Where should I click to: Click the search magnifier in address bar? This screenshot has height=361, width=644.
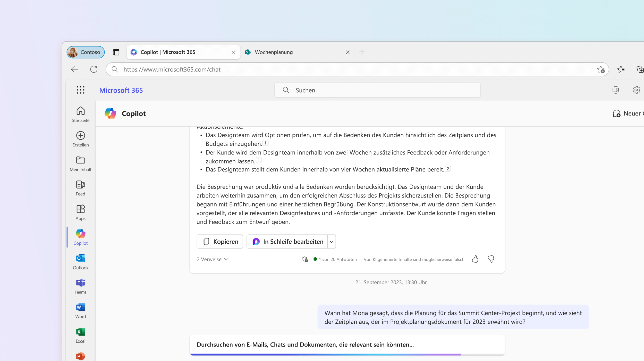point(115,69)
